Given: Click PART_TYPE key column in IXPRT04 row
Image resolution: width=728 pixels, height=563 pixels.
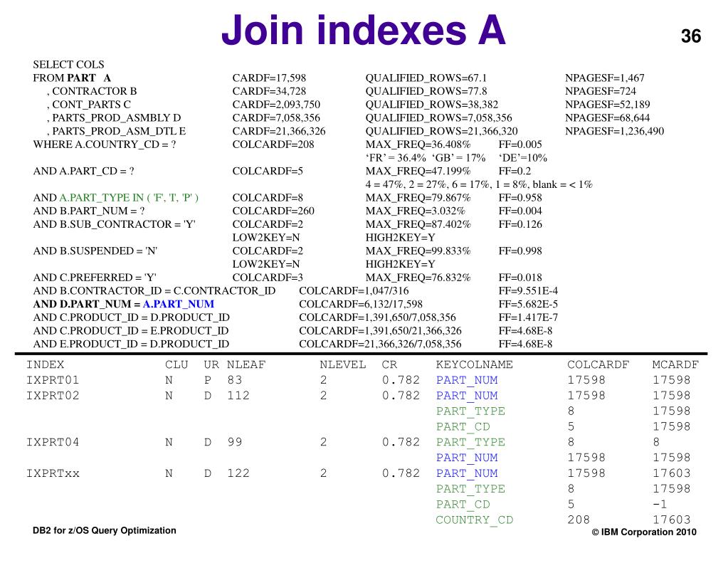Looking at the screenshot, I should tap(470, 442).
